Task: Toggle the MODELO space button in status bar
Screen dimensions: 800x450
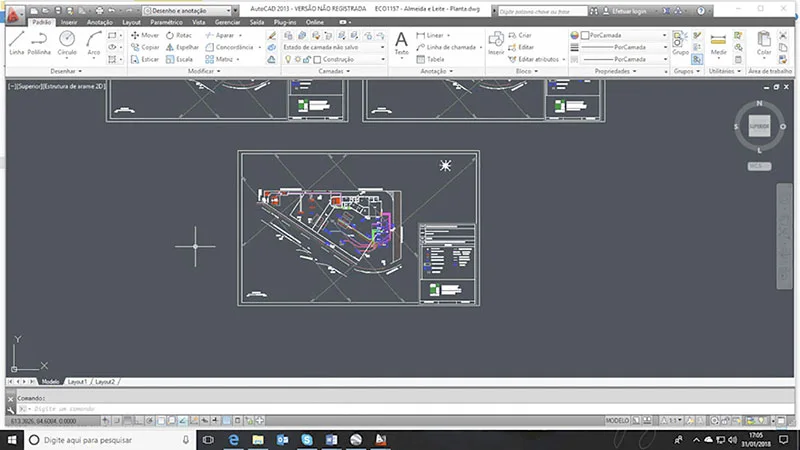Action: point(619,421)
